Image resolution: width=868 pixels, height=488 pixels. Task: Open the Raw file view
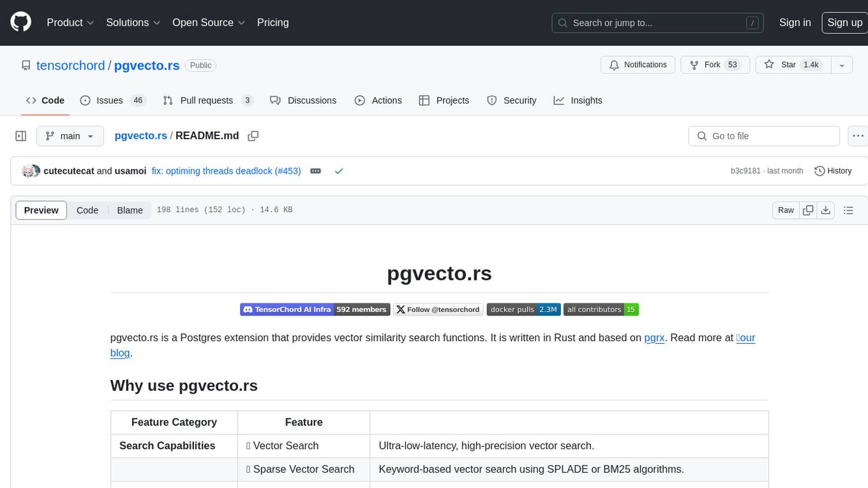[786, 210]
